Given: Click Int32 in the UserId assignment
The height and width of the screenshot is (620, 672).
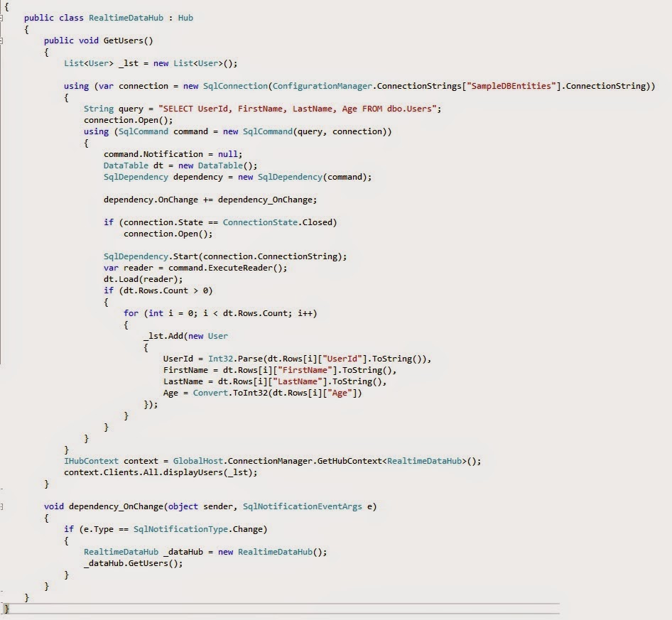Looking at the screenshot, I should click(x=221, y=359).
